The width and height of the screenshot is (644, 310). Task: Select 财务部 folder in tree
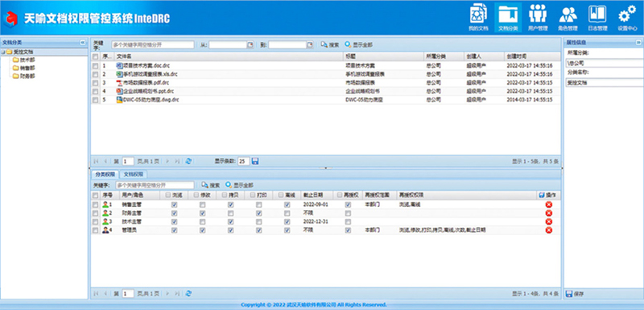(x=24, y=76)
